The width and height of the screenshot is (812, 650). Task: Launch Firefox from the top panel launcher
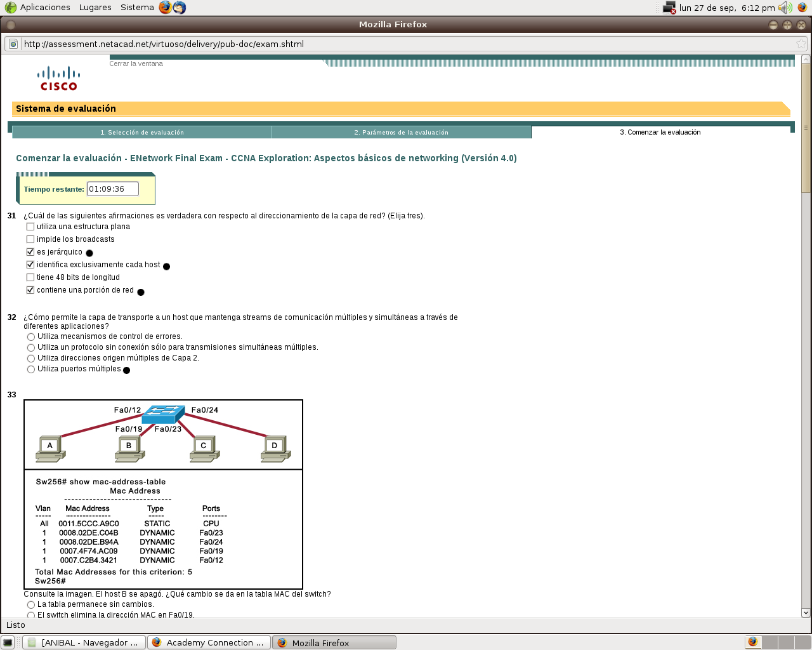(x=165, y=7)
